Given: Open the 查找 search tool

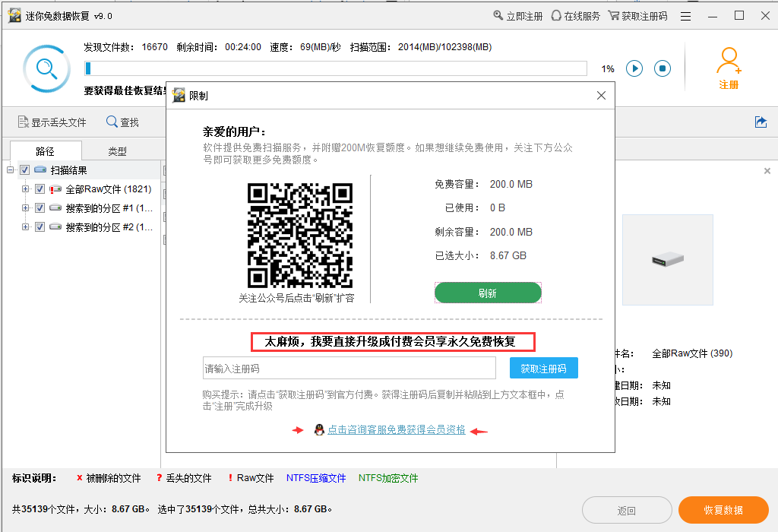Looking at the screenshot, I should [x=122, y=122].
